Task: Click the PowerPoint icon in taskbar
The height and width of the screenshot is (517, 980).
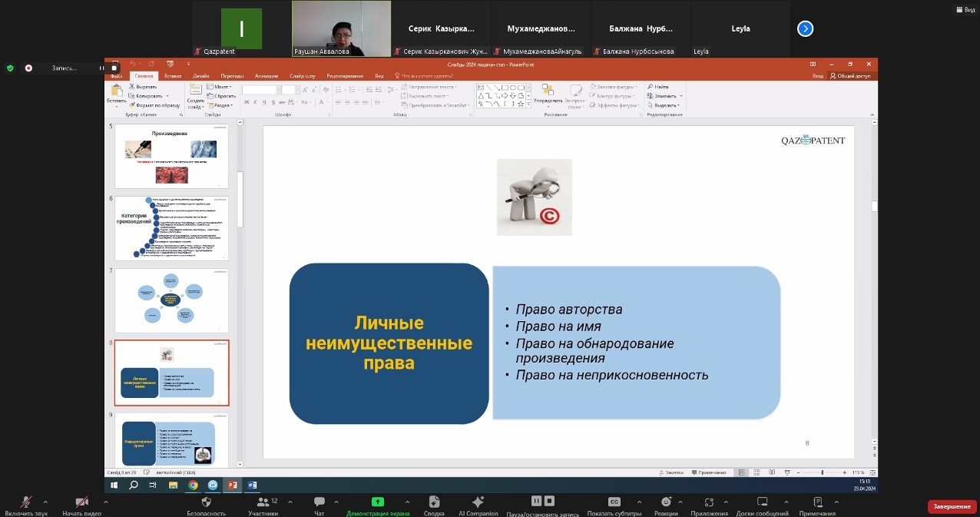Action: (231, 485)
